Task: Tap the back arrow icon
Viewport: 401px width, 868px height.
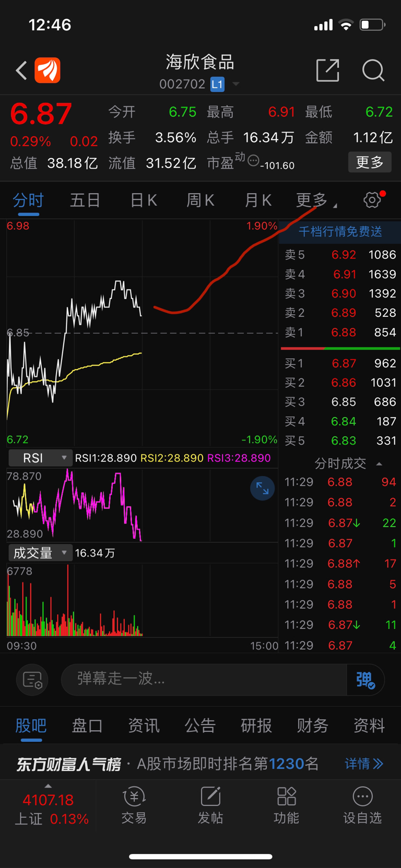Action: [x=21, y=70]
